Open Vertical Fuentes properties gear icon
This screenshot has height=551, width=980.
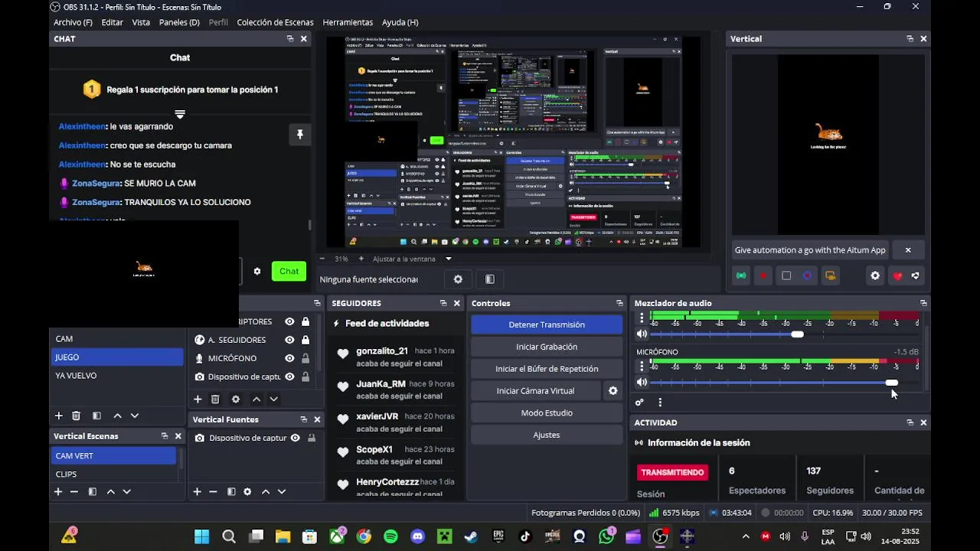click(x=247, y=491)
